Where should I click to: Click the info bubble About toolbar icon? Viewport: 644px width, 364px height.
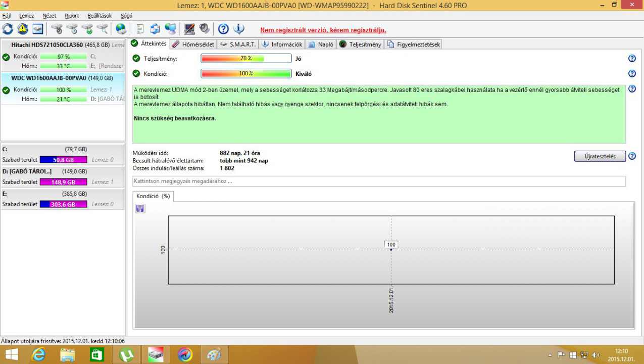239,29
